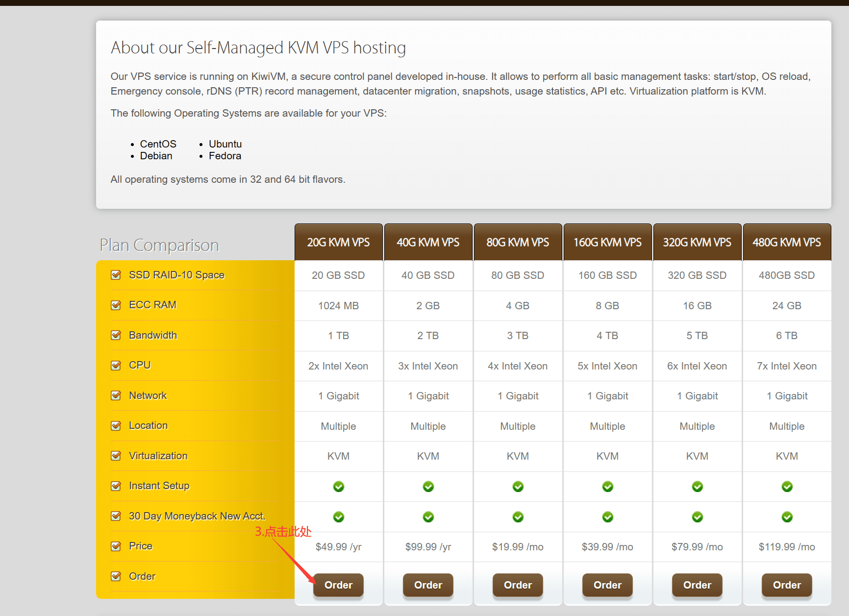Select the 320G KVM VPS header tab
Screen dimensions: 849x616
pos(697,243)
